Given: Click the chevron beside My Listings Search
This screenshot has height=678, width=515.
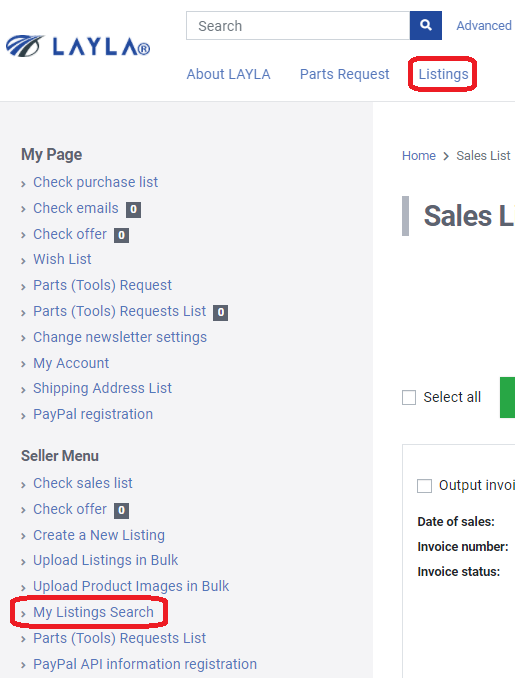Looking at the screenshot, I should (23, 614).
